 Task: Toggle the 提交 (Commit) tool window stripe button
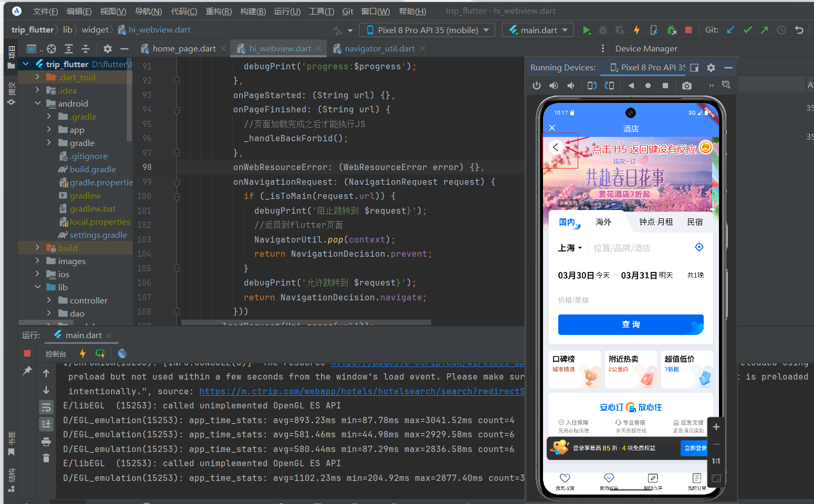tap(11, 93)
